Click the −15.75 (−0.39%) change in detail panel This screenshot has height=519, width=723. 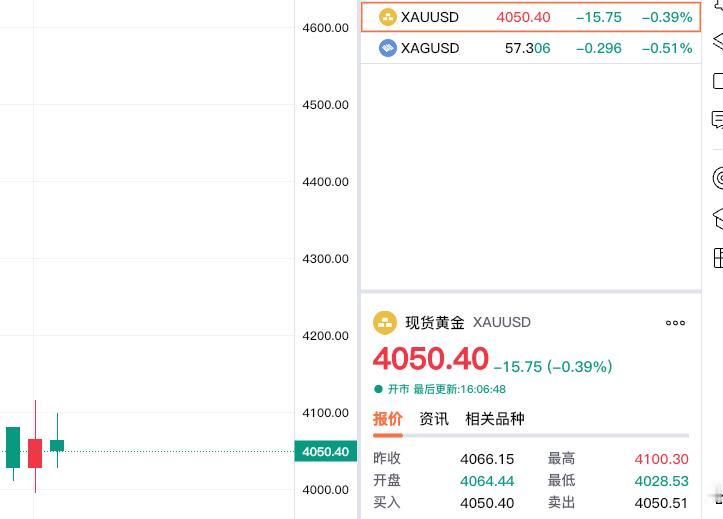553,366
